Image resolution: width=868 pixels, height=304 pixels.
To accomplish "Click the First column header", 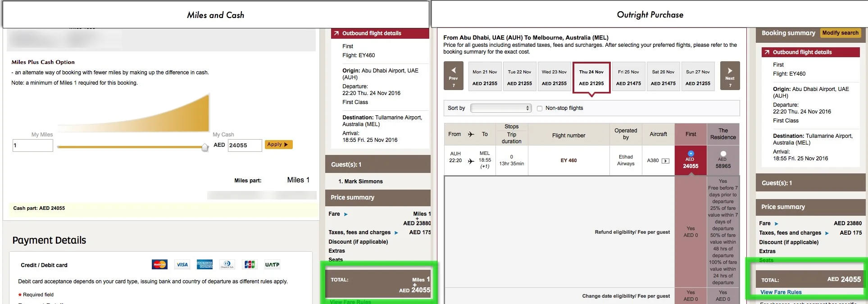I will (x=691, y=134).
